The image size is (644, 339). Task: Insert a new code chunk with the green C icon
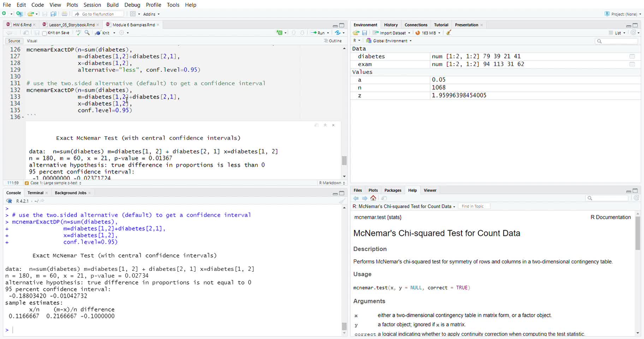tap(280, 32)
